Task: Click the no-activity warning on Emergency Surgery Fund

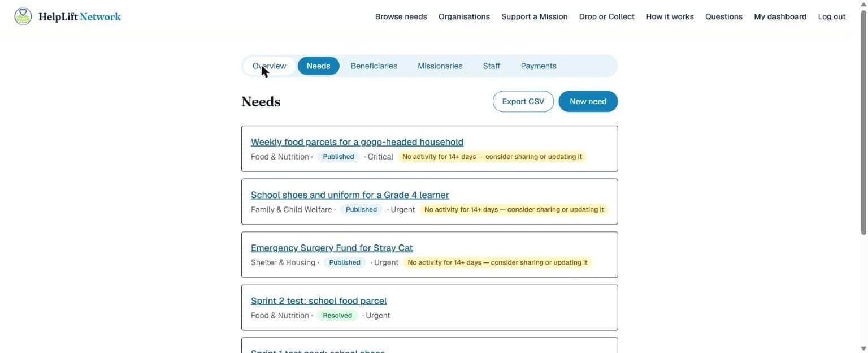Action: tap(497, 262)
